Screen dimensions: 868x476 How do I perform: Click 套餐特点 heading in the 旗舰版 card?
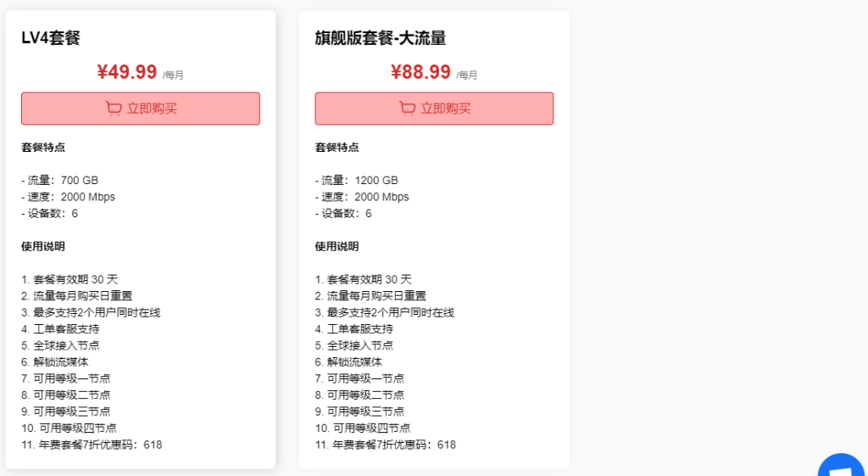pyautogui.click(x=337, y=148)
